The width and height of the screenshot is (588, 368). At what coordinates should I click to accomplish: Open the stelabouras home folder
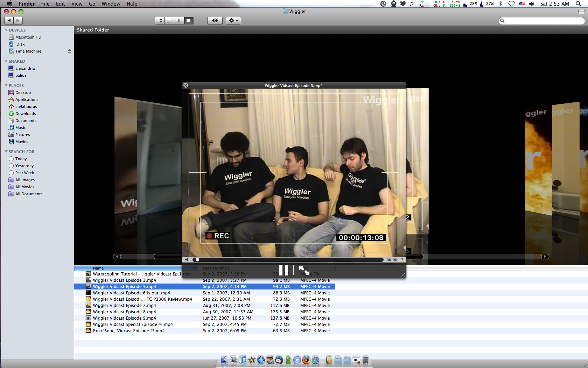coord(26,107)
